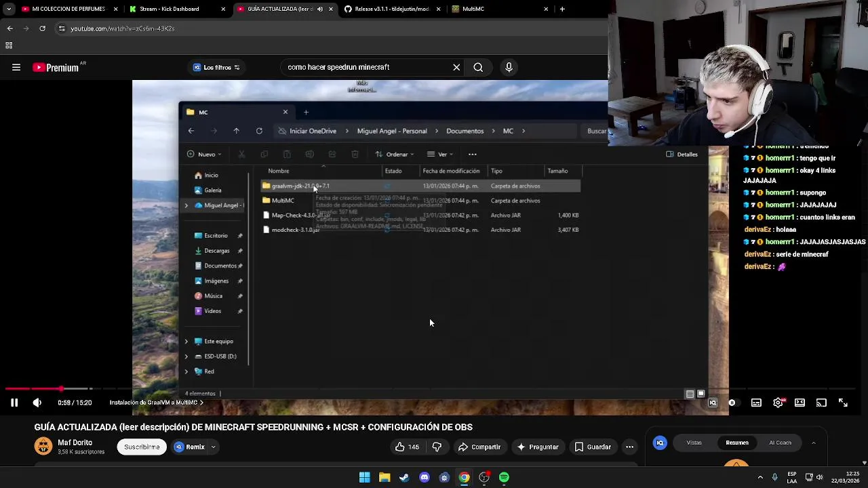Viewport: 868px width, 488px height.
Task: Open ESP LAA language switcher
Action: [x=792, y=477]
